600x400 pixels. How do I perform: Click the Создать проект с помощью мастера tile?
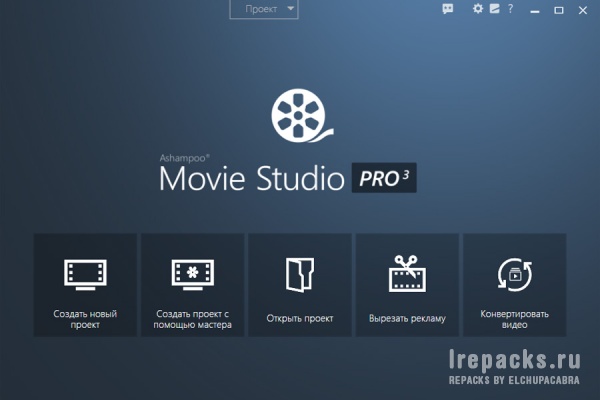[x=192, y=285]
